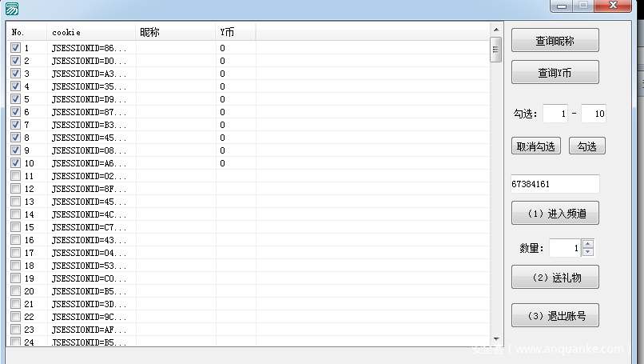This screenshot has width=644, height=364.
Task: Click (3) 退出账号 button
Action: [x=555, y=316]
